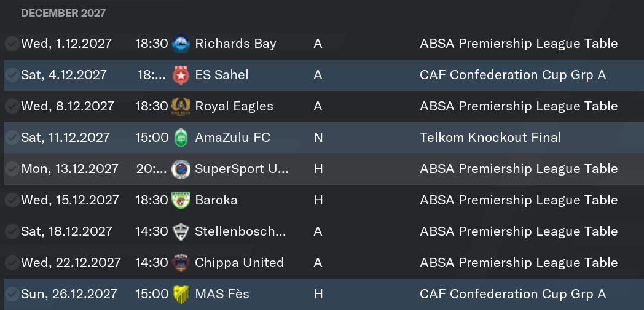Open the Telkom Knockout Final competition link
The image size is (644, 310).
(490, 138)
